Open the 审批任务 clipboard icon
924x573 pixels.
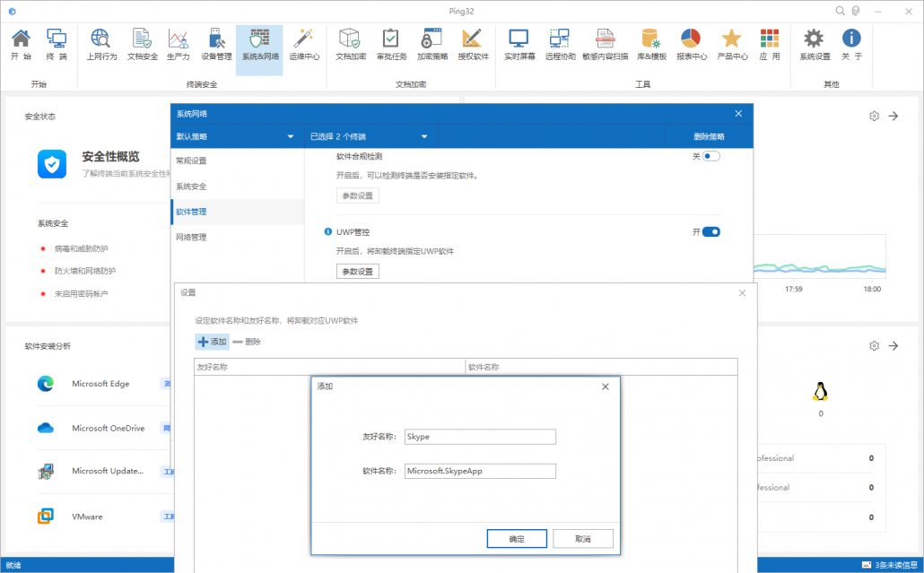[x=391, y=45]
